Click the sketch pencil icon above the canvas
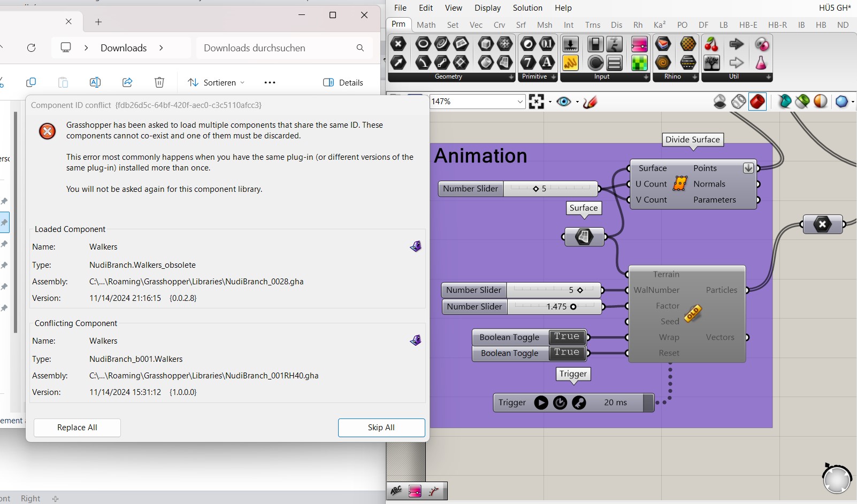 pos(590,102)
